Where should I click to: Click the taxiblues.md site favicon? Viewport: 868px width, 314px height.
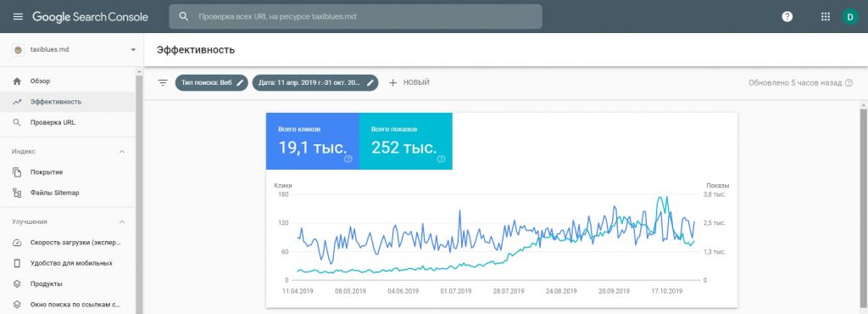(x=19, y=50)
